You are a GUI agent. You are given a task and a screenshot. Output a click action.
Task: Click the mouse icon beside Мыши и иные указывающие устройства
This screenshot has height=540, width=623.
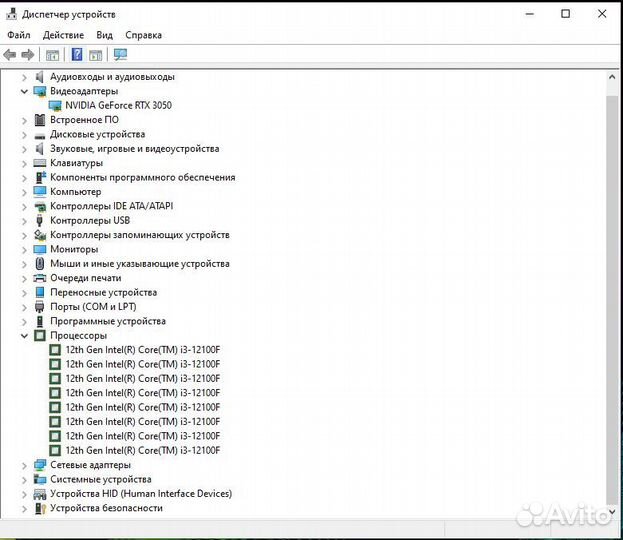(39, 263)
